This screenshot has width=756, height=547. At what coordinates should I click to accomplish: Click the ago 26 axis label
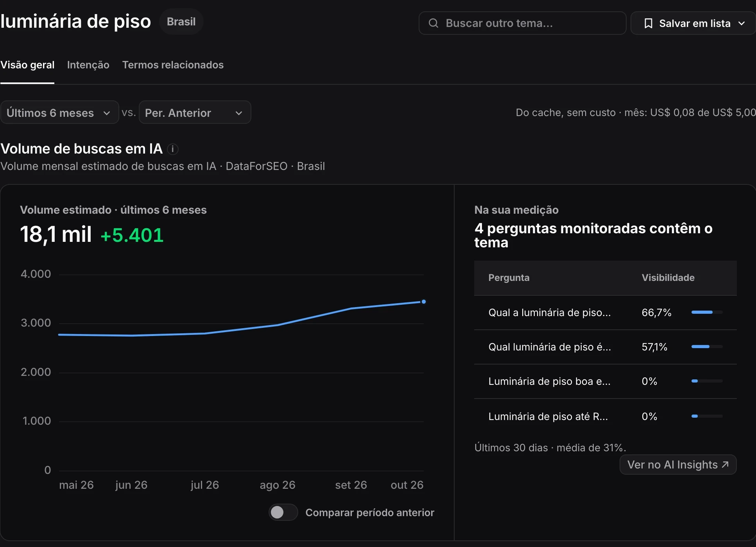pos(278,485)
